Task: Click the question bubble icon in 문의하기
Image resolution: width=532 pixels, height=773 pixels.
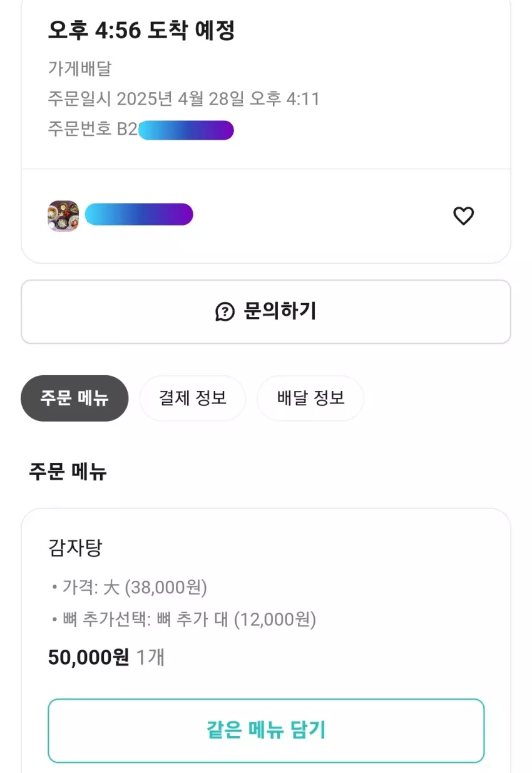Action: tap(225, 311)
